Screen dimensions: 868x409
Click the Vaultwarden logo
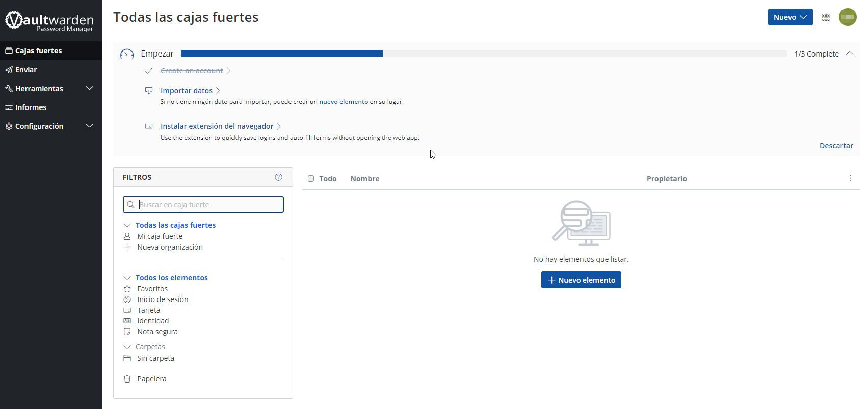pyautogui.click(x=49, y=21)
